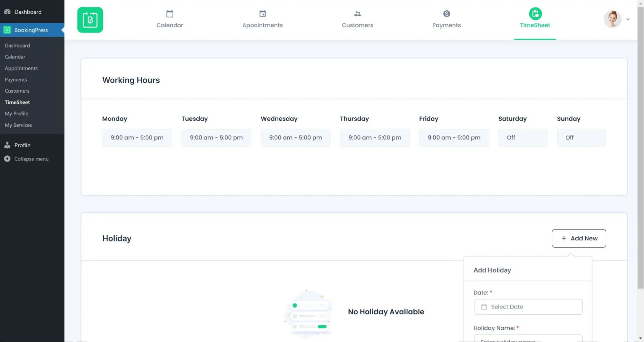Screen dimensions: 644x342
Task: Click the scrollbar down arrow
Action: click(x=640, y=338)
